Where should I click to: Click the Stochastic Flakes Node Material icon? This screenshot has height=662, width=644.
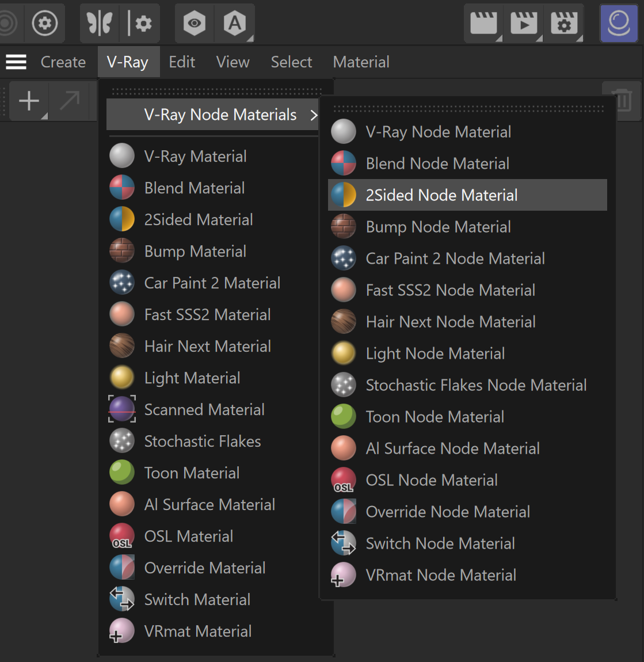click(344, 385)
